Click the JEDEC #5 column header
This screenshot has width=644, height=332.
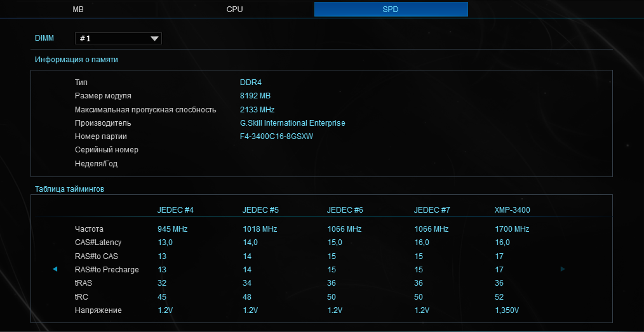(260, 210)
